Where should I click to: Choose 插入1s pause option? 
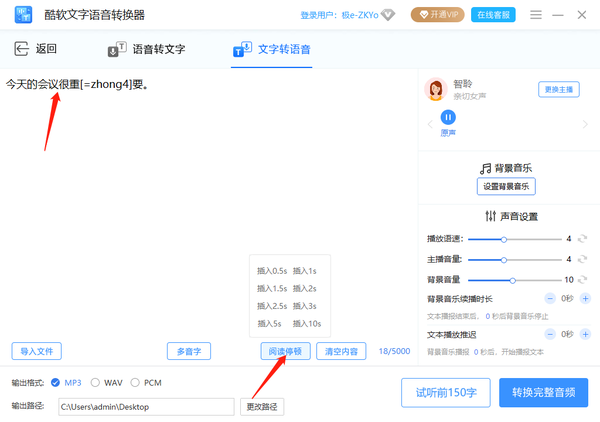pos(305,271)
